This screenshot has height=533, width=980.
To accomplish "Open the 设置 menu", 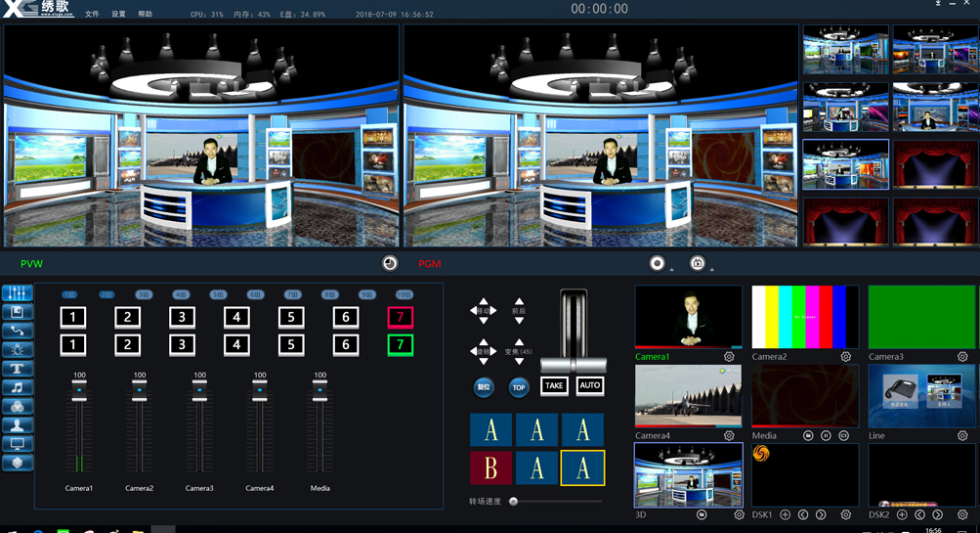I will pyautogui.click(x=118, y=15).
